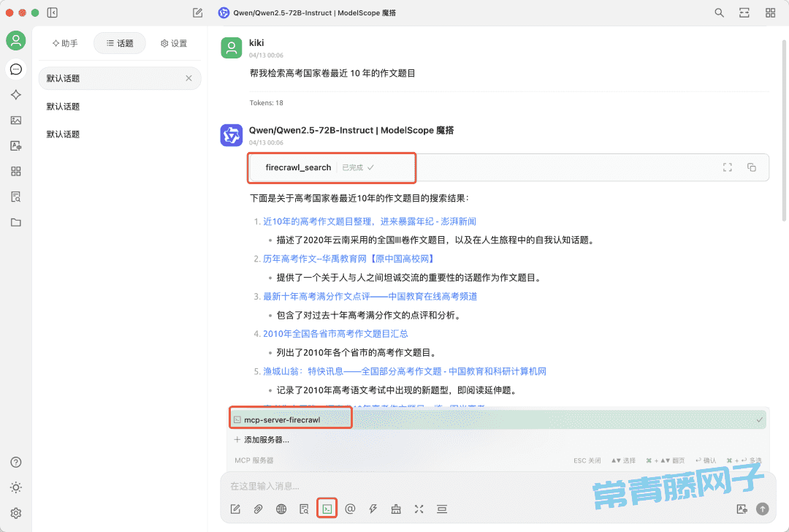Create a new topic from the title bar
789x532 pixels.
[x=198, y=12]
